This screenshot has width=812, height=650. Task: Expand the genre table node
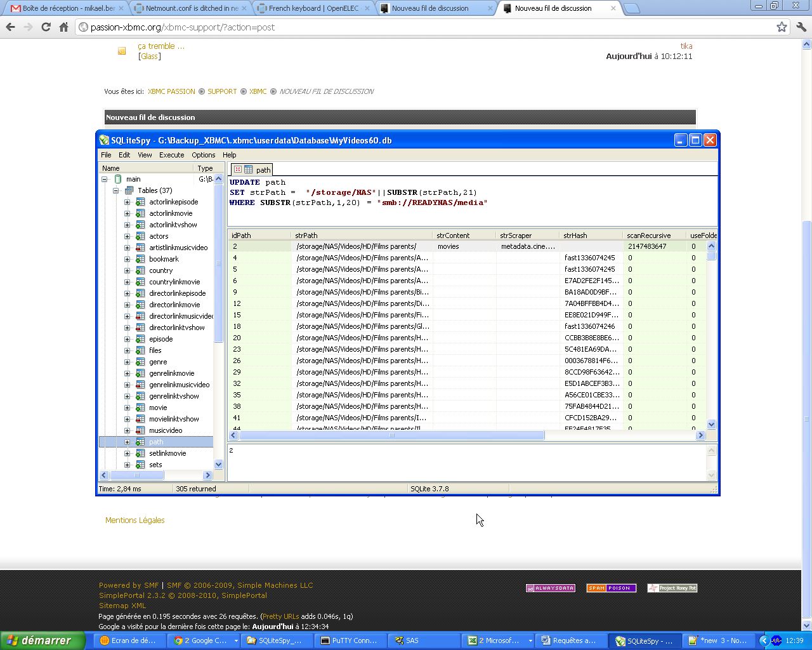click(127, 362)
